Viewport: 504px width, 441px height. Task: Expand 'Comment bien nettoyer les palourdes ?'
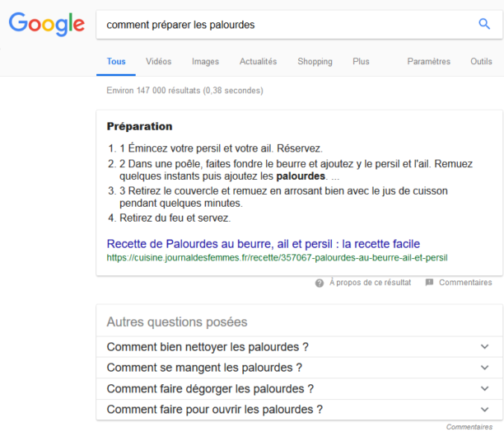[299, 347]
